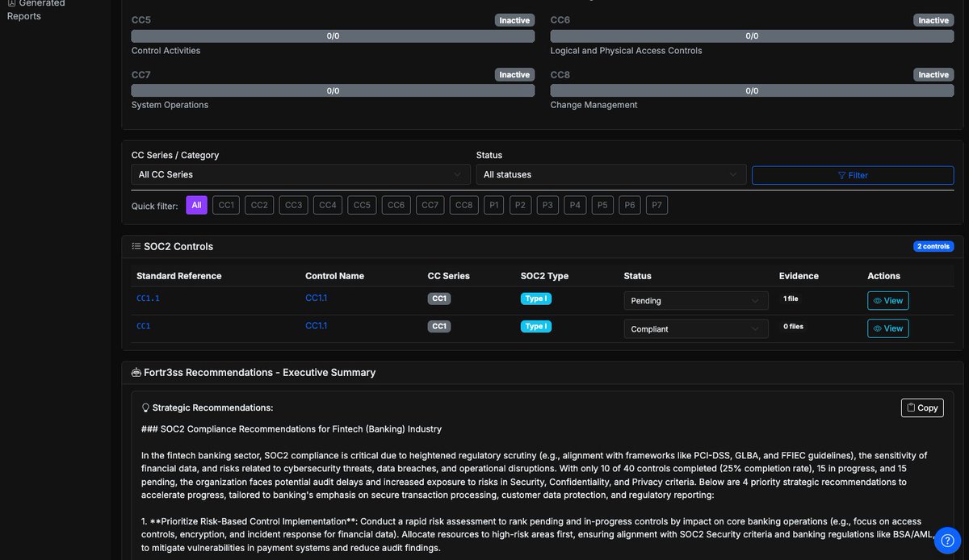Select the CC1 quick filter chip
The height and width of the screenshot is (560, 969).
[x=226, y=205]
